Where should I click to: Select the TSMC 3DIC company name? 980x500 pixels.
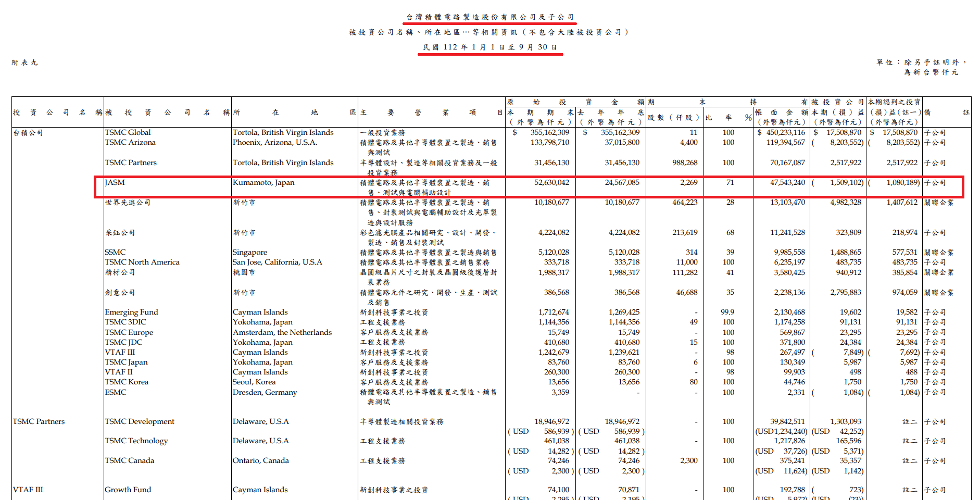coord(125,322)
